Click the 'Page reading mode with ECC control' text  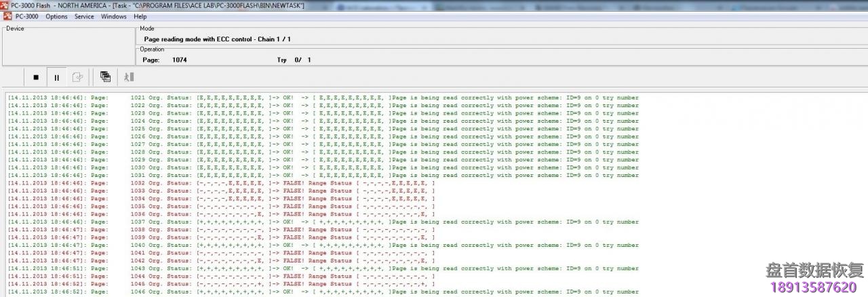pyautogui.click(x=217, y=39)
